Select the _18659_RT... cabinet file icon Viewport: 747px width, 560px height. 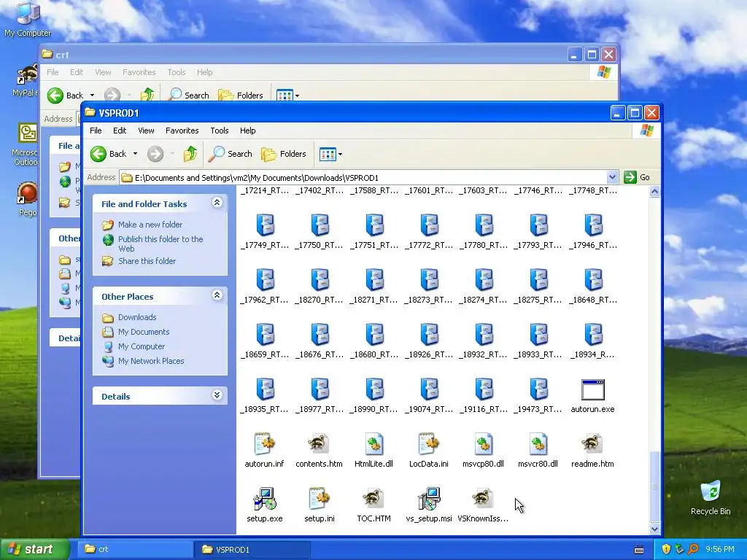[x=264, y=334]
